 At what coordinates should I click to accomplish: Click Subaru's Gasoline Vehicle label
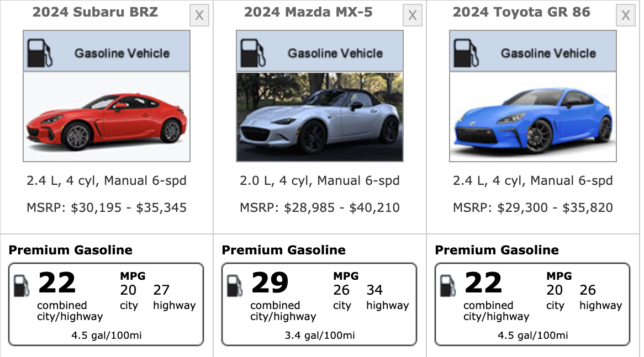tap(122, 54)
